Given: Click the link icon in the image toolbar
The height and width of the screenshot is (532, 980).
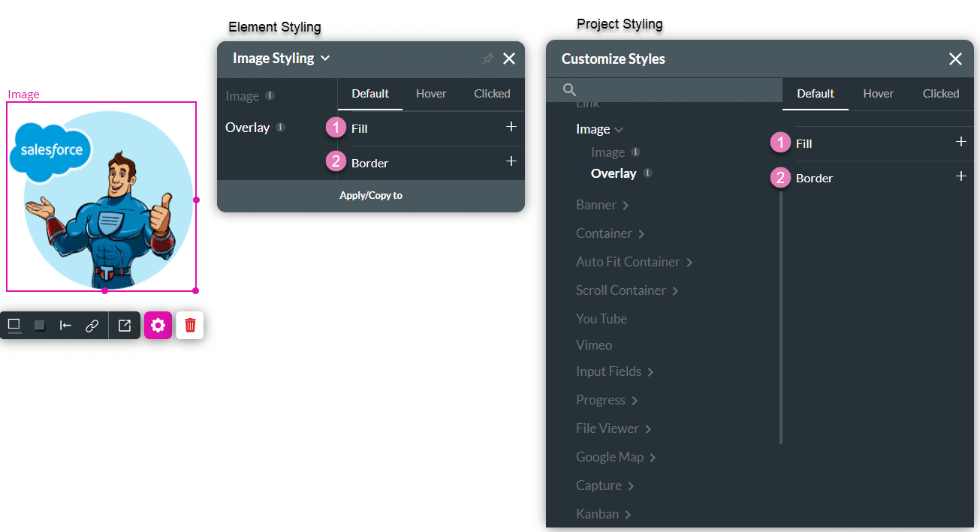Looking at the screenshot, I should [92, 325].
